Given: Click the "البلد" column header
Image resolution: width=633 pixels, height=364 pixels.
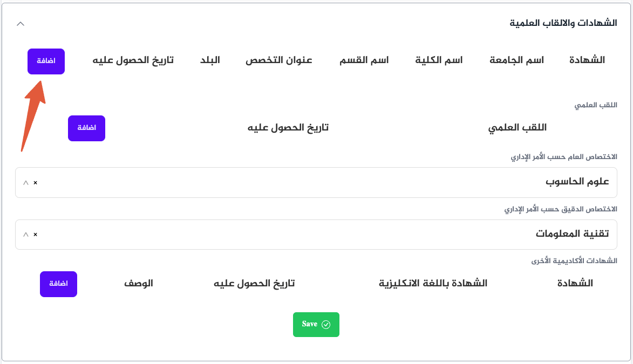Looking at the screenshot, I should [210, 60].
